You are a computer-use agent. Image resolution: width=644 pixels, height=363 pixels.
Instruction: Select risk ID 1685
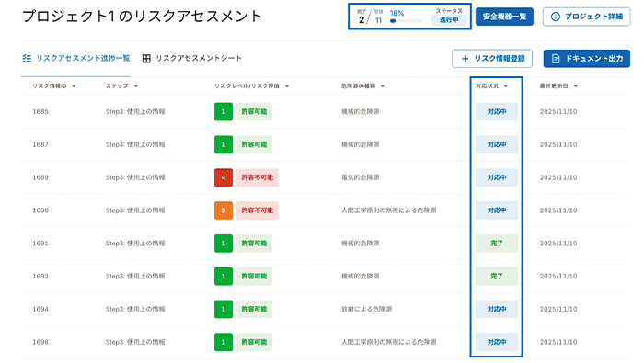[x=40, y=111]
